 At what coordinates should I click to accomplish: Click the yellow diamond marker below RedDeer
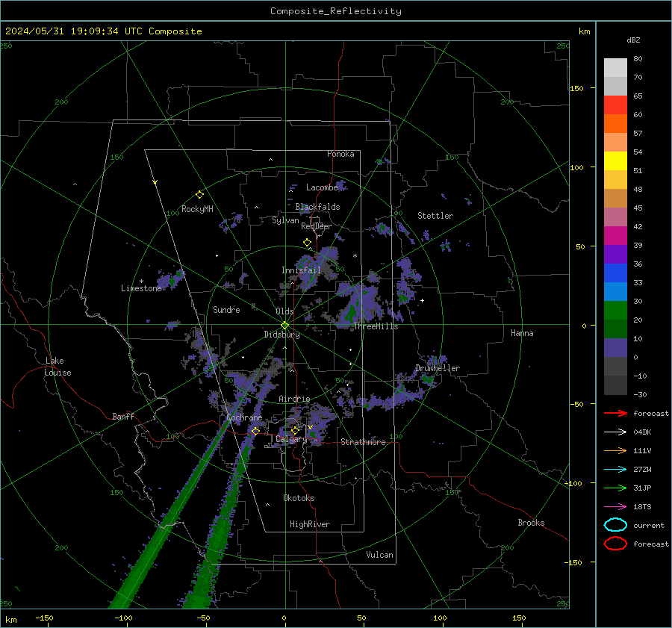click(x=308, y=243)
